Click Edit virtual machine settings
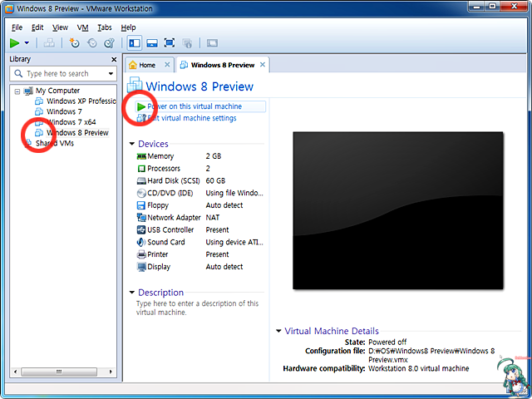Screen dimensions: 532x399 click(x=192, y=118)
